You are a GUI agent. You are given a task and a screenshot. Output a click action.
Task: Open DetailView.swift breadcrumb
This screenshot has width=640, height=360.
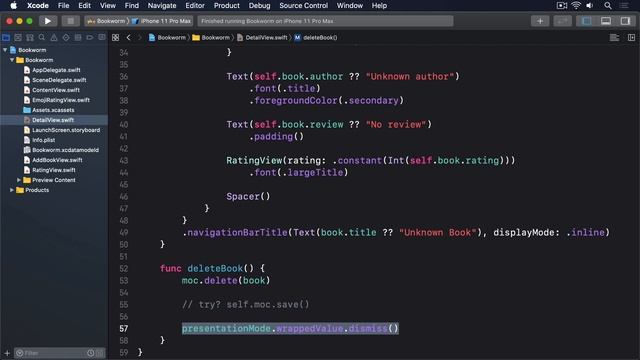point(262,38)
